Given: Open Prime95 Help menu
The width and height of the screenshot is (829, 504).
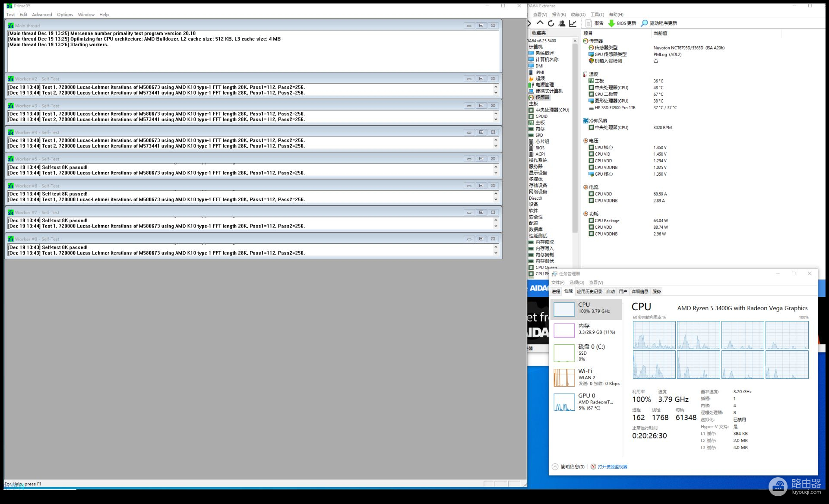Looking at the screenshot, I should (104, 15).
